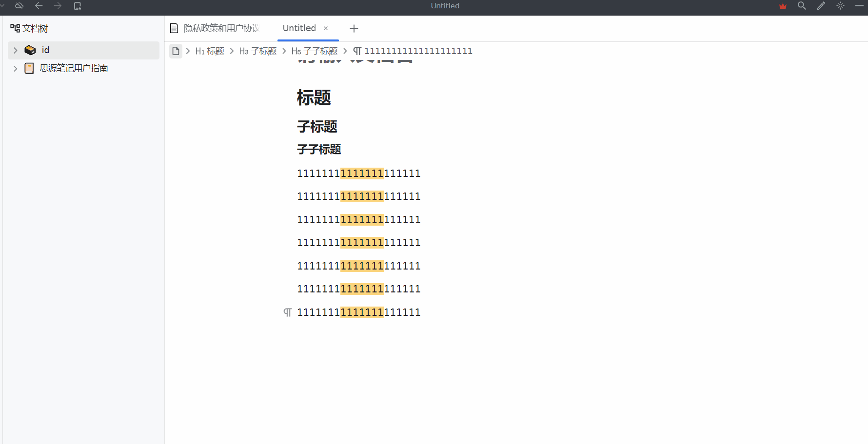Click the Untitled window title text
The height and width of the screenshot is (444, 868).
pos(445,6)
